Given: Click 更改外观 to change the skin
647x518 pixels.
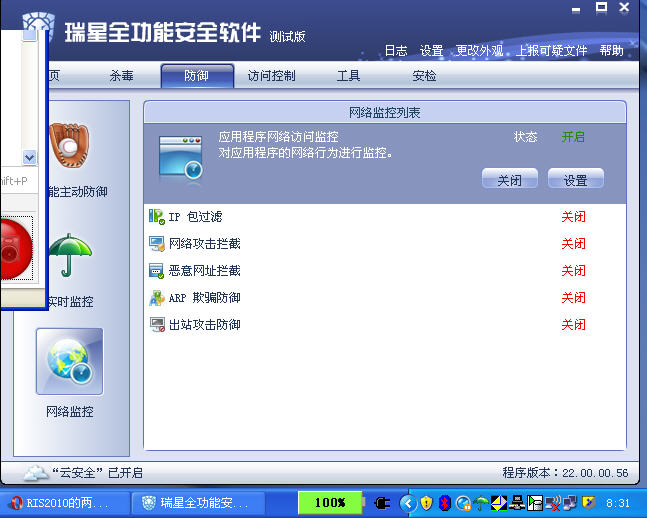Looking at the screenshot, I should click(479, 51).
